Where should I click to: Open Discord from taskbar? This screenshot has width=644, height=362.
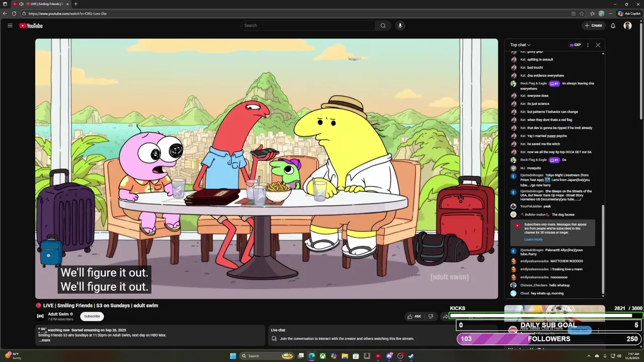(x=389, y=356)
